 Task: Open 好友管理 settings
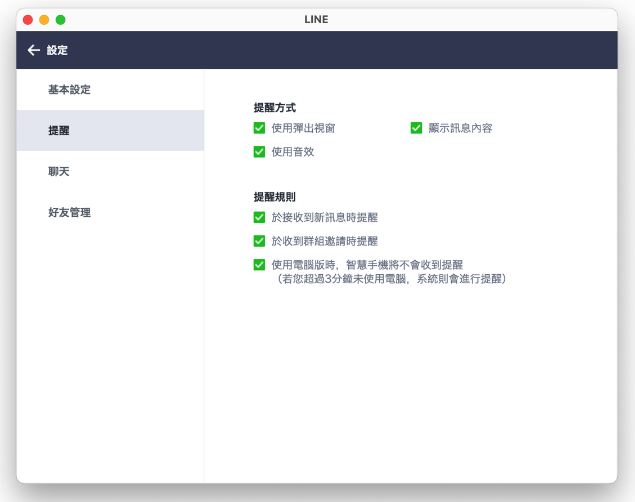(110, 212)
